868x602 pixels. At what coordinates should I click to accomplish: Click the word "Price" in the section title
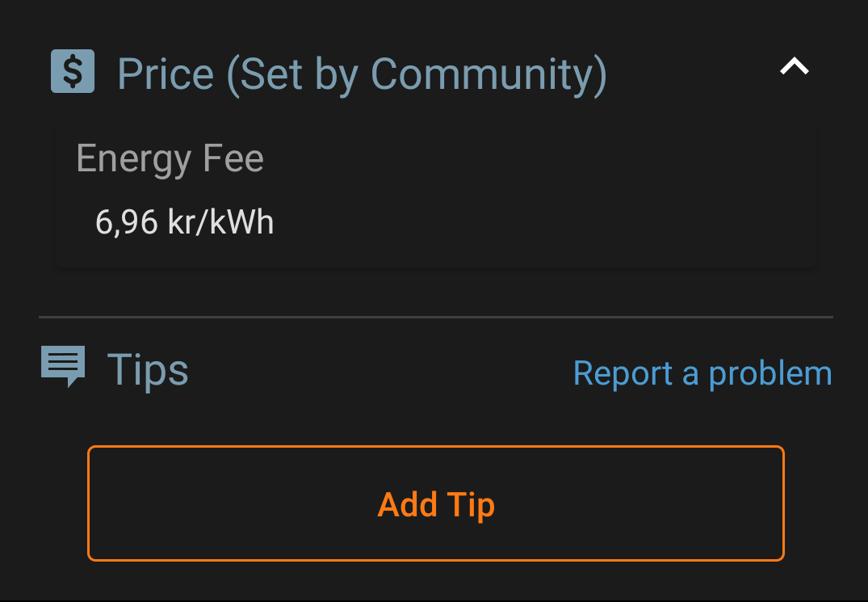pos(166,74)
